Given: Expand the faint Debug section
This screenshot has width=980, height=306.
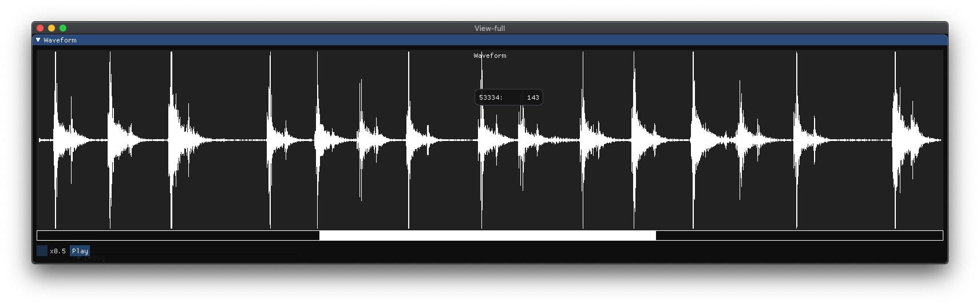Looking at the screenshot, I should [x=92, y=258].
